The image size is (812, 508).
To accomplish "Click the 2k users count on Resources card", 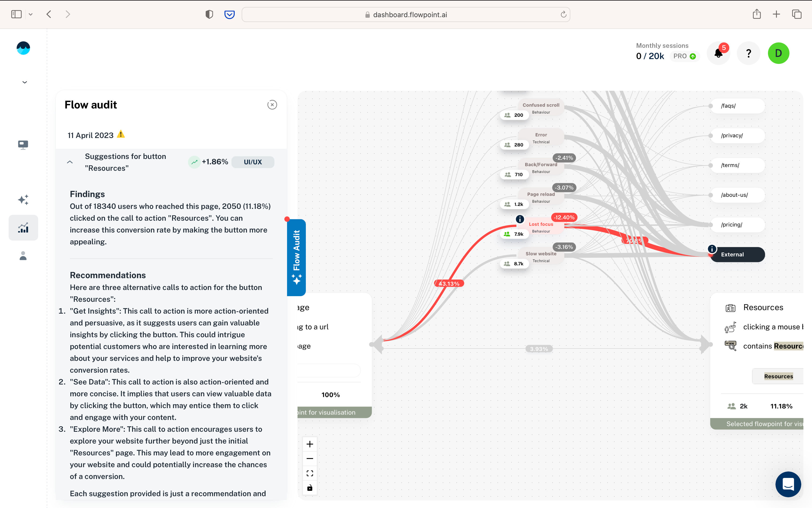I will [737, 406].
